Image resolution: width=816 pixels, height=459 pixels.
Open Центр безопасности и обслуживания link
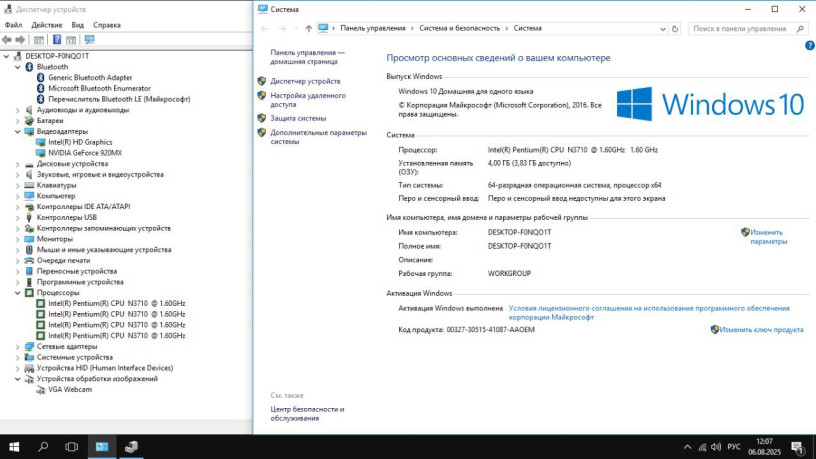coord(307,414)
